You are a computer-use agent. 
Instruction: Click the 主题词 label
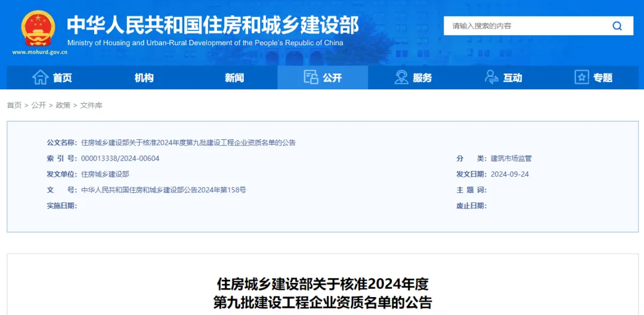[x=472, y=190]
